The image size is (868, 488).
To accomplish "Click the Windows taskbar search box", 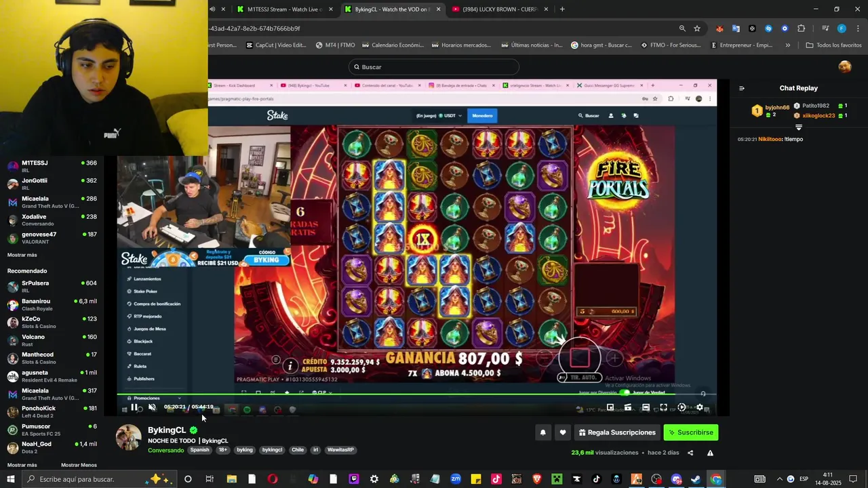I will [98, 479].
